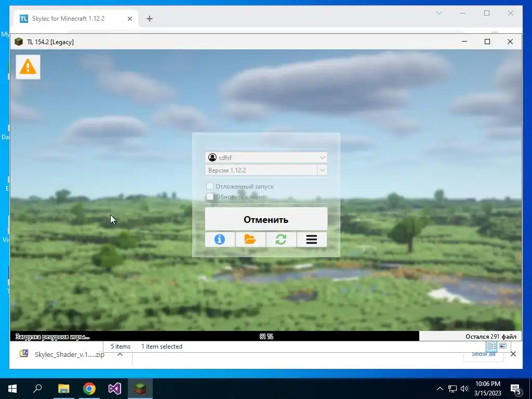
Task: Maximize the TL 154.2 launcher window
Action: (x=487, y=42)
